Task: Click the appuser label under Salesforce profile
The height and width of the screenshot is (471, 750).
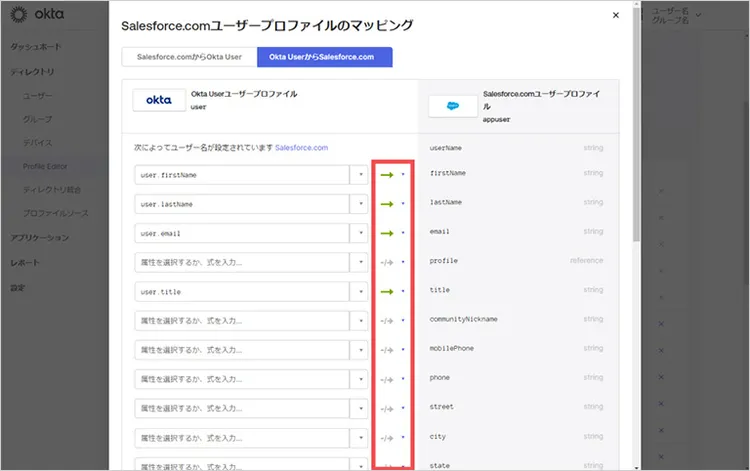Action: pyautogui.click(x=496, y=120)
